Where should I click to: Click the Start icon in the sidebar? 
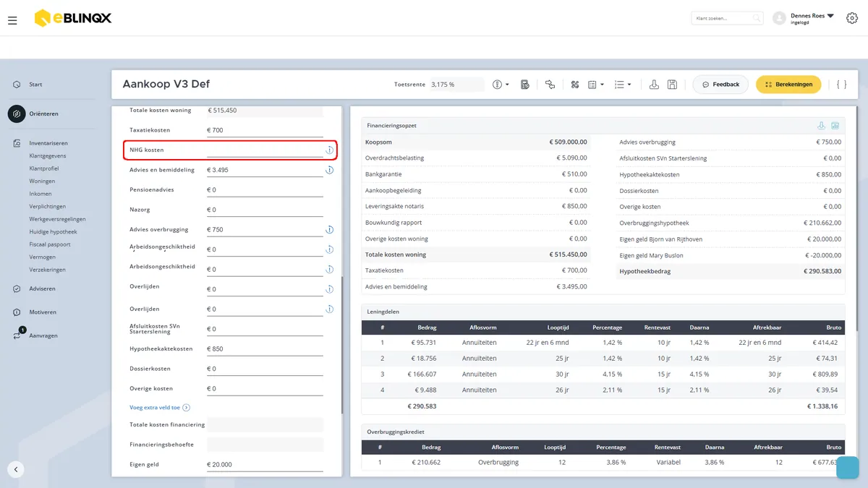click(17, 85)
